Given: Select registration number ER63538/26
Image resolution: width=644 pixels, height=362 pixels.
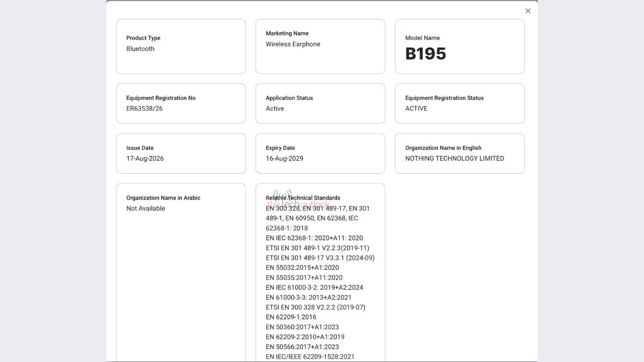Looking at the screenshot, I should pyautogui.click(x=144, y=108).
